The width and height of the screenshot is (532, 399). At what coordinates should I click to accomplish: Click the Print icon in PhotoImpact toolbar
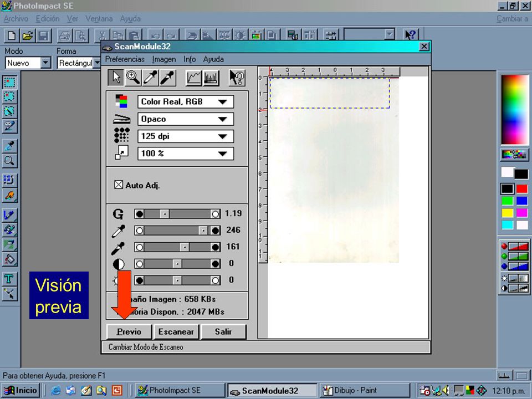(x=64, y=35)
